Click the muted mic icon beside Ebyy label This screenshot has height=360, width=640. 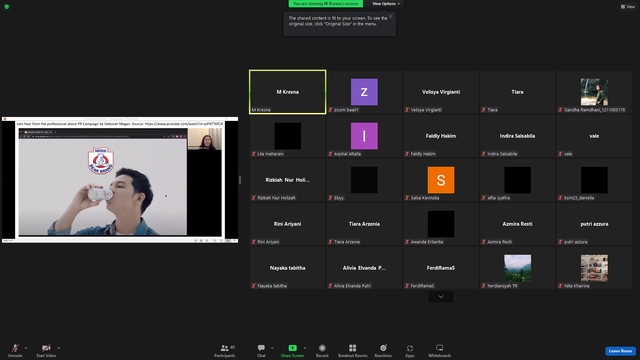pos(330,198)
